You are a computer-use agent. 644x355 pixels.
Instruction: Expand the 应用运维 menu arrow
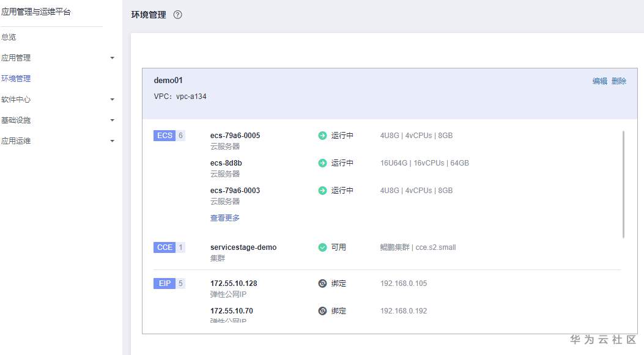112,141
